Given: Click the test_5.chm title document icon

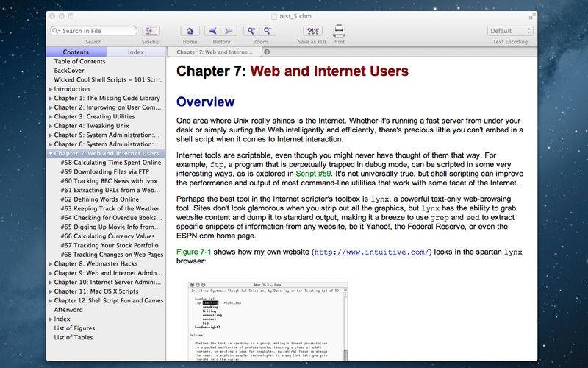Looking at the screenshot, I should pos(274,16).
